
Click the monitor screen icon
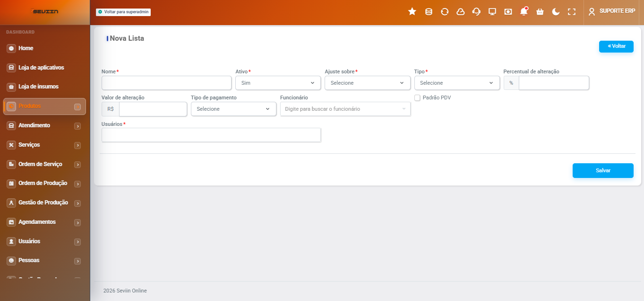[492, 11]
